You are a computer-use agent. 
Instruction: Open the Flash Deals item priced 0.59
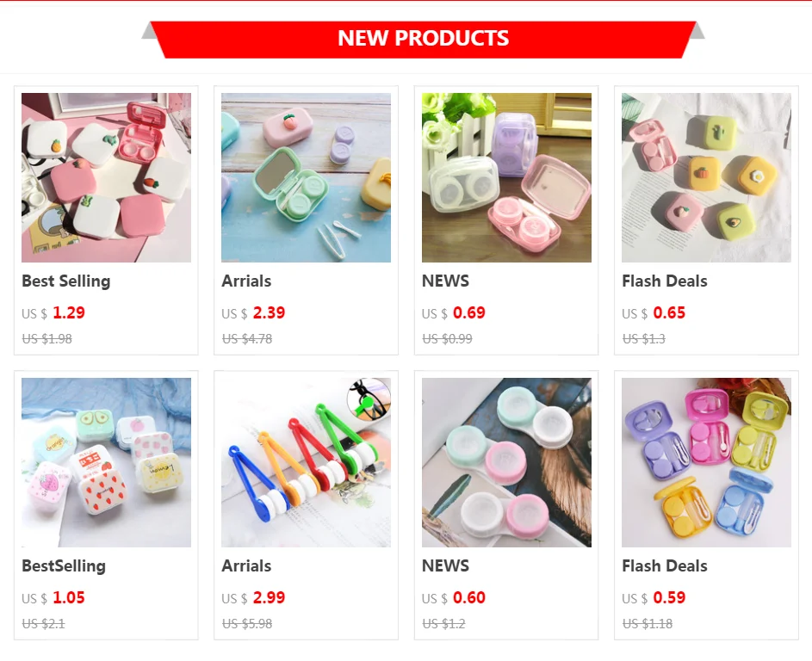point(665,565)
